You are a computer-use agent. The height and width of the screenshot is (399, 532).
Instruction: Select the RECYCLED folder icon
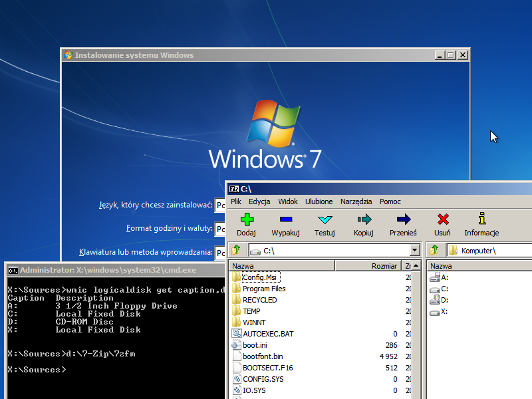pos(237,300)
